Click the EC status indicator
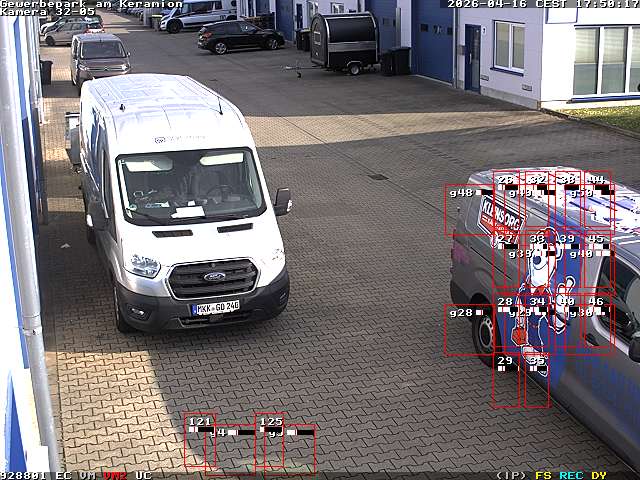This screenshot has height=480, width=640. [x=63, y=475]
